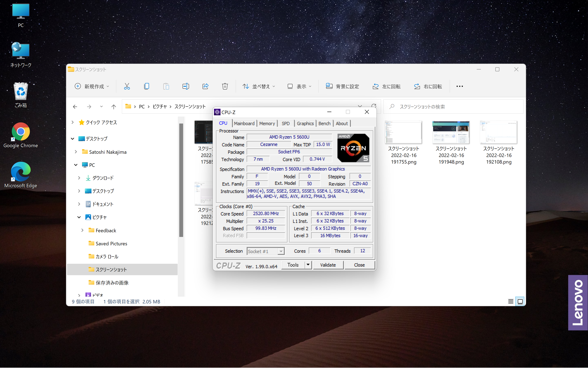Image resolution: width=588 pixels, height=368 pixels.
Task: Open the 並べ替え sort dropdown
Action: (x=259, y=86)
